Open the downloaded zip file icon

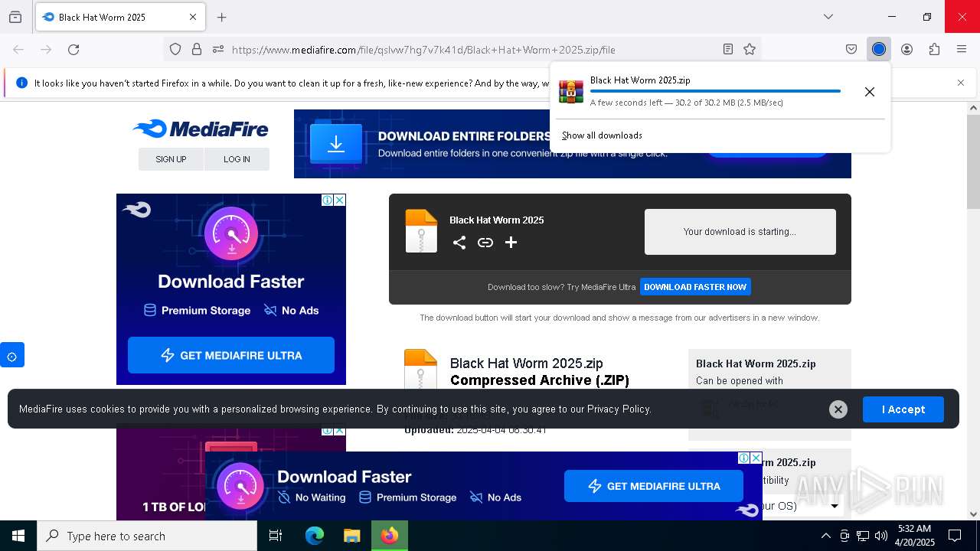coord(570,91)
